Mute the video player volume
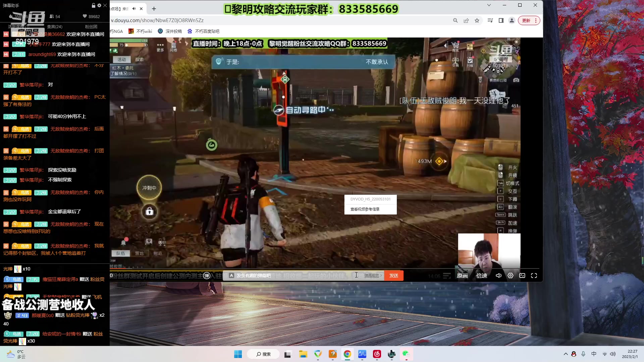 (499, 276)
